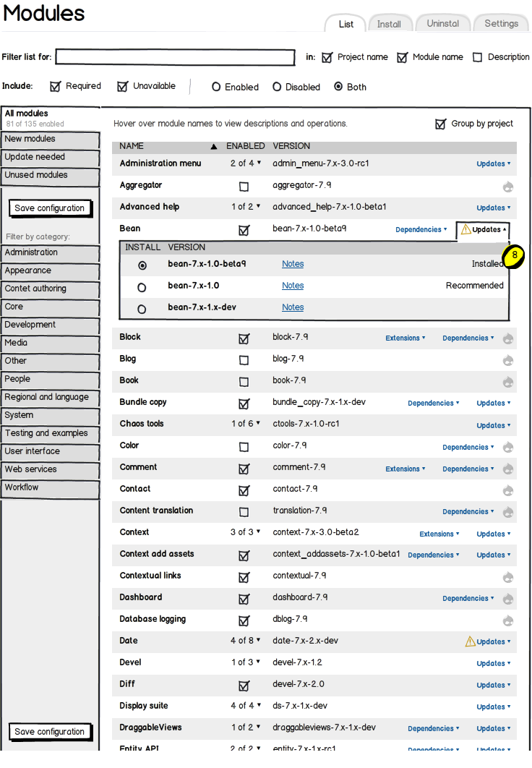This screenshot has width=532, height=768.
Task: Click the Drupal icon in Book row
Action: (x=508, y=382)
